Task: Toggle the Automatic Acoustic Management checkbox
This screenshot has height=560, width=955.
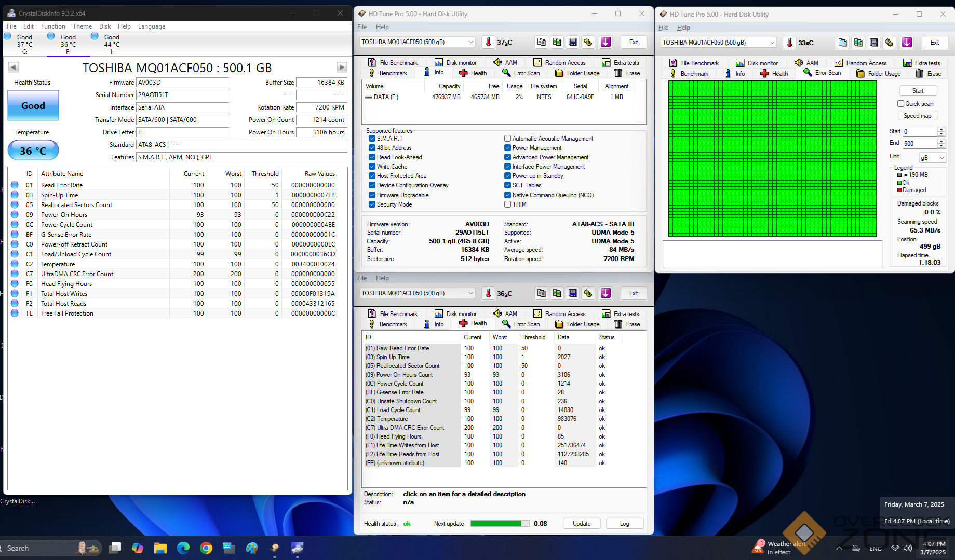Action: pyautogui.click(x=507, y=139)
